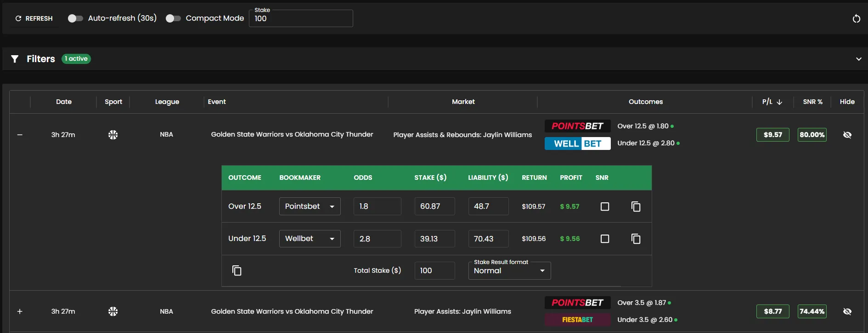This screenshot has width=868, height=333.
Task: Sort by Date column header
Action: 64,102
